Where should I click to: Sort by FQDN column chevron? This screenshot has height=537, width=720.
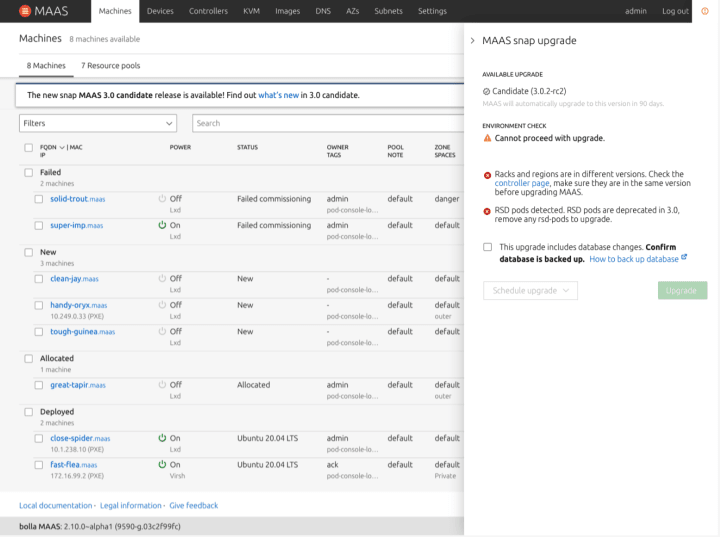click(62, 147)
